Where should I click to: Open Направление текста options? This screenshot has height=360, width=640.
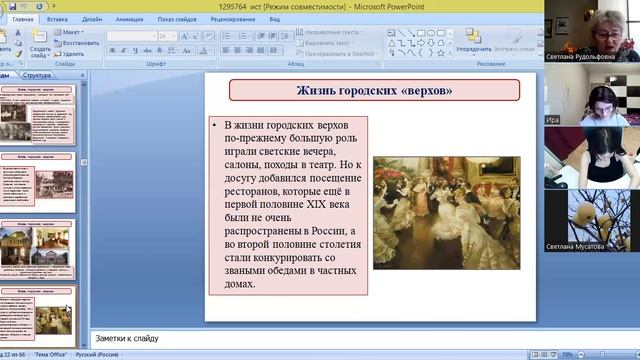pyautogui.click(x=329, y=32)
